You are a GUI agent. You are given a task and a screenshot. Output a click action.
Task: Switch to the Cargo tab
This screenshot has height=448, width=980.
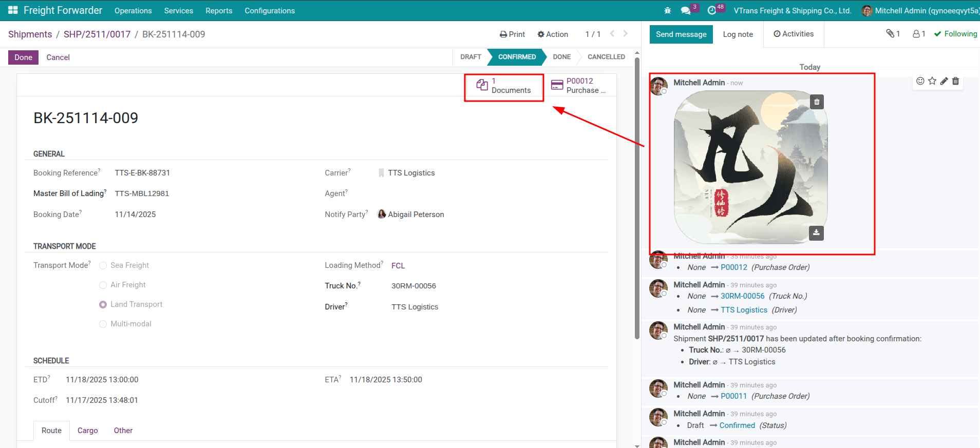pos(87,431)
